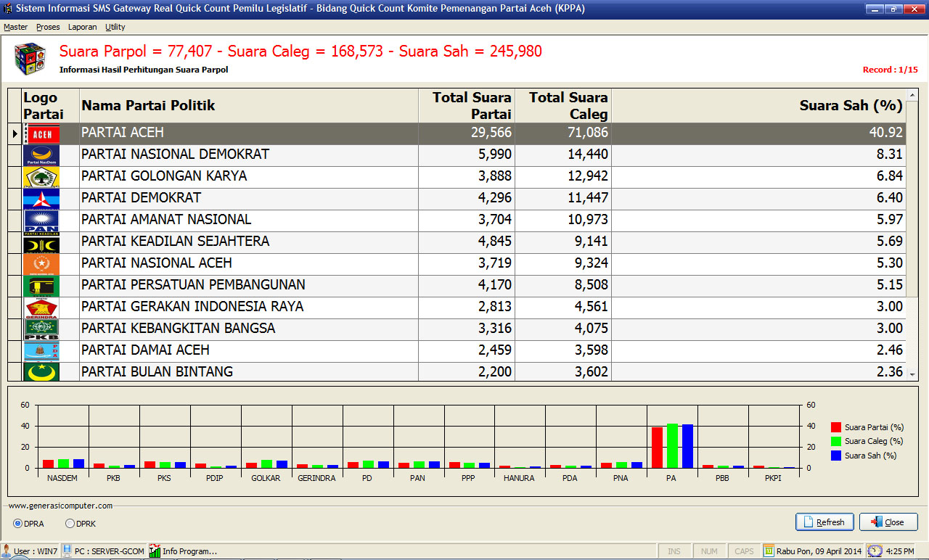Screen dimensions: 929x560
Task: Select the DPRA radio button
Action: (18, 524)
